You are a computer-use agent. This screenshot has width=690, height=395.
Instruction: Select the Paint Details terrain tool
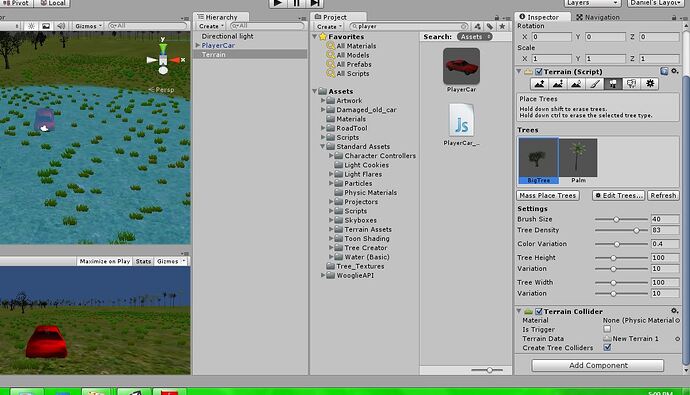pos(631,84)
